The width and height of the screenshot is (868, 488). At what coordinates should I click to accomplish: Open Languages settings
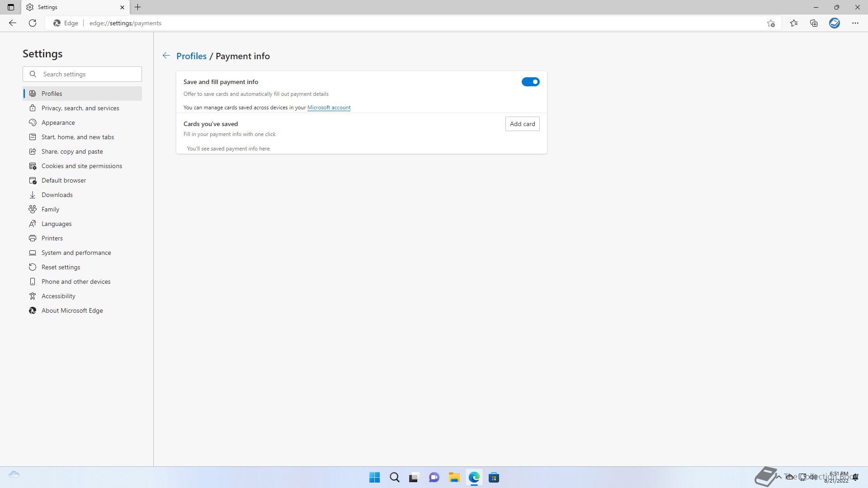(x=82, y=224)
